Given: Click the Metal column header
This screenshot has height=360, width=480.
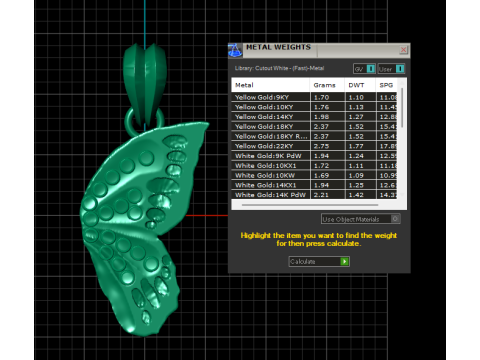Looking at the screenshot, I should click(x=270, y=85).
